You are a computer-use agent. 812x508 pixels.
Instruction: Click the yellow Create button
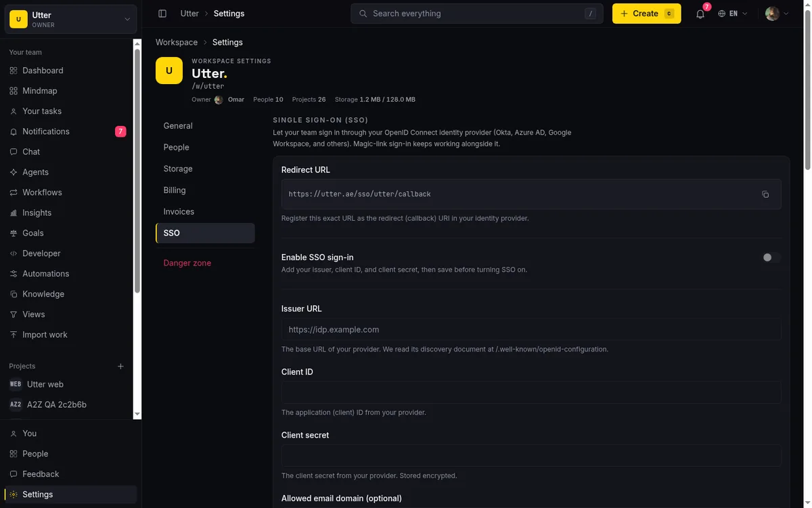(646, 14)
